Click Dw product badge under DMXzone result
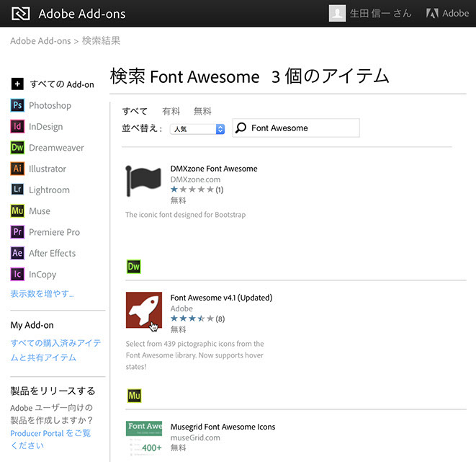Image resolution: width=476 pixels, height=462 pixels. coord(133,267)
